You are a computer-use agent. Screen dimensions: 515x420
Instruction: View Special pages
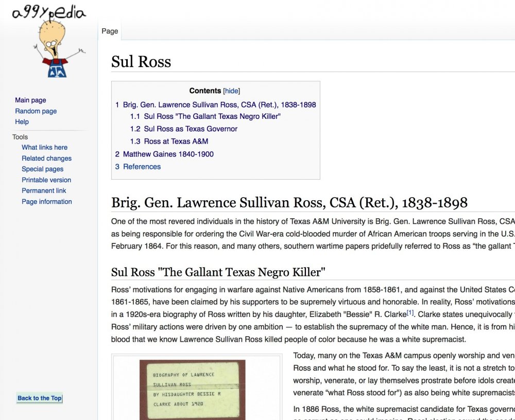[x=42, y=169]
